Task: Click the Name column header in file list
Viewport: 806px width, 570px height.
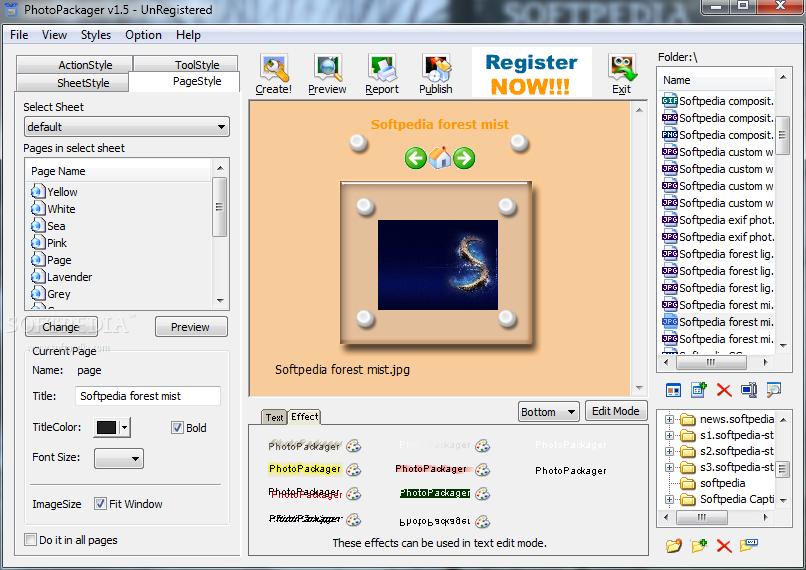Action: click(x=718, y=80)
